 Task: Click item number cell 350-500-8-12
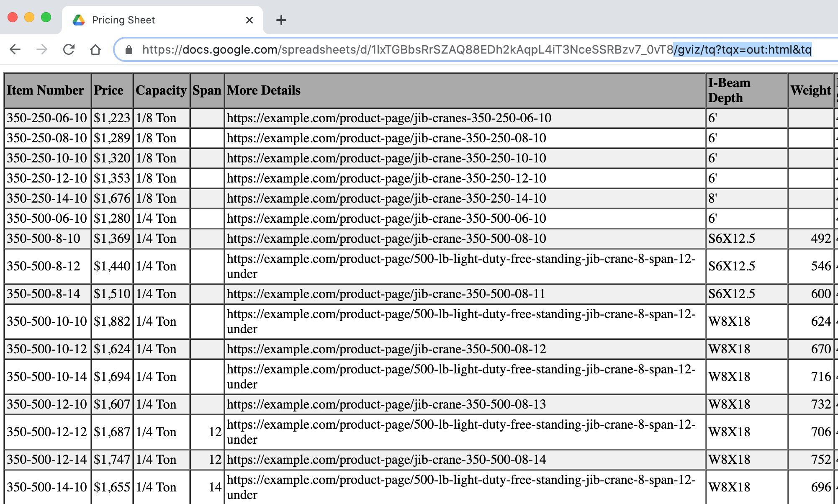pyautogui.click(x=44, y=266)
